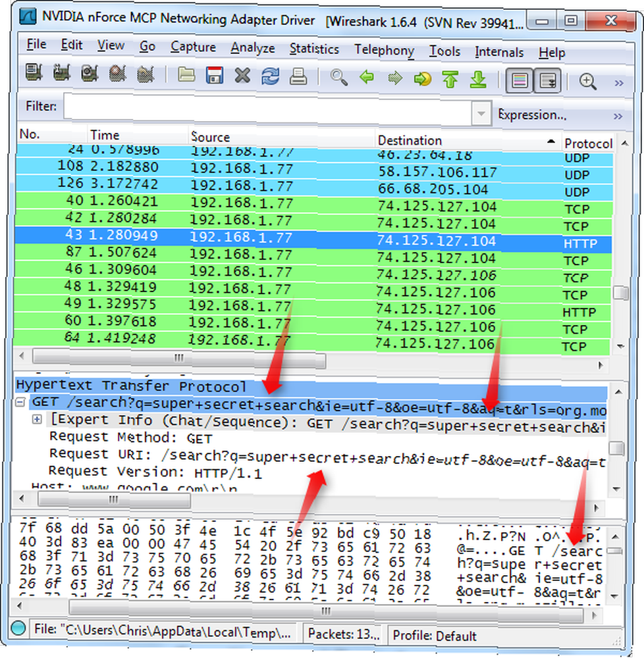
Task: Open the filter history dropdown arrow
Action: click(481, 113)
